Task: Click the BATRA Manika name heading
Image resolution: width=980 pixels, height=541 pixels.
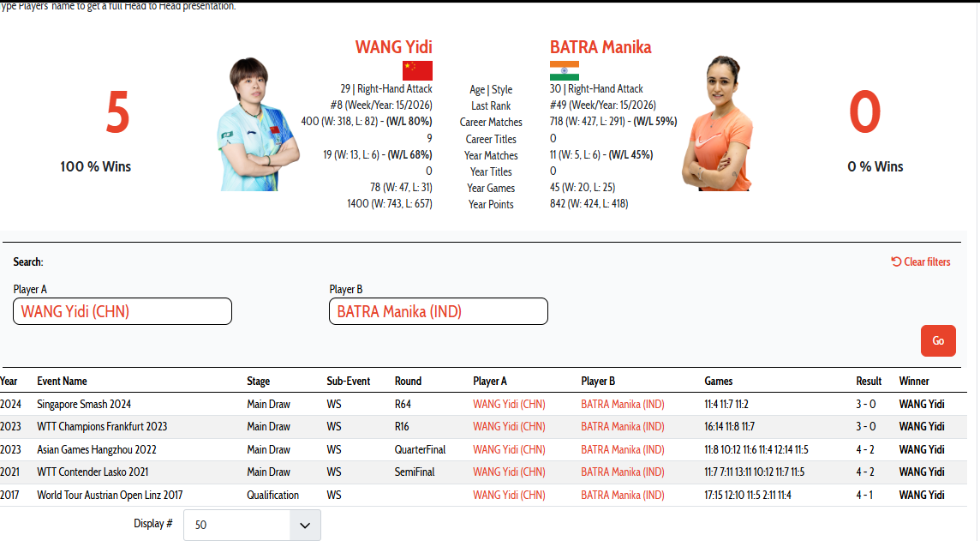Action: tap(601, 47)
